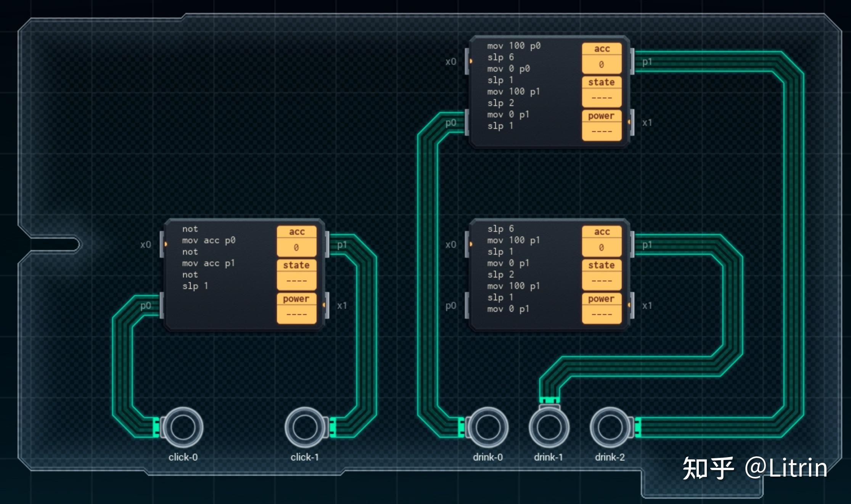Image resolution: width=851 pixels, height=504 pixels.
Task: Place cursor on 'mov 100 p0' line
Action: [514, 46]
